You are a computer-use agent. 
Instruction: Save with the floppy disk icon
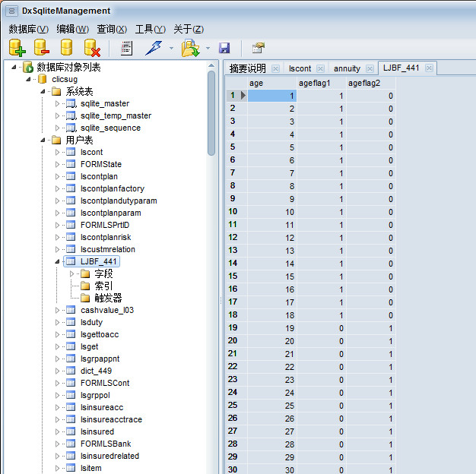[x=224, y=48]
